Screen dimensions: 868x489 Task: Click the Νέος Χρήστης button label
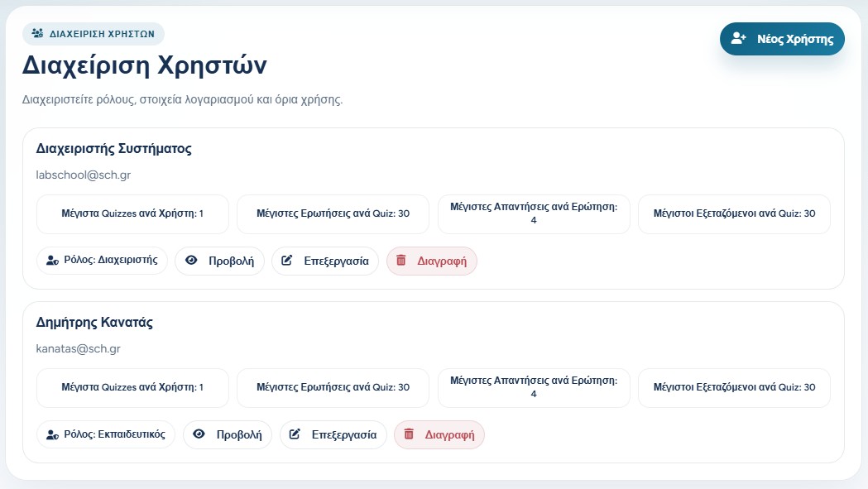click(795, 39)
